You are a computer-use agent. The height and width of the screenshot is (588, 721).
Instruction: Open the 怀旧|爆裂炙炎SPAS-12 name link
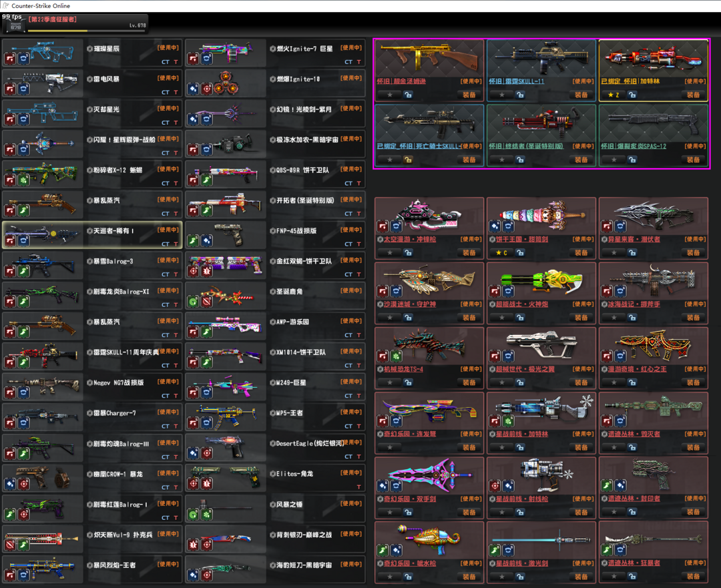(634, 146)
